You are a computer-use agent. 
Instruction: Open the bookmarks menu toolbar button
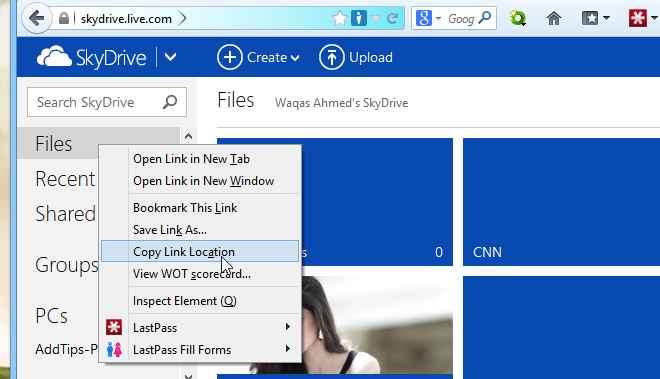tap(595, 18)
